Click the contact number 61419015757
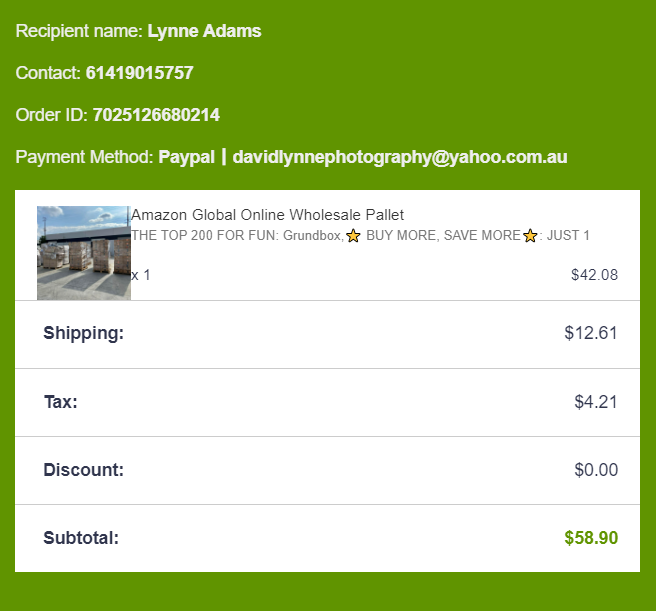Screen dimensions: 656x611 click(x=139, y=73)
